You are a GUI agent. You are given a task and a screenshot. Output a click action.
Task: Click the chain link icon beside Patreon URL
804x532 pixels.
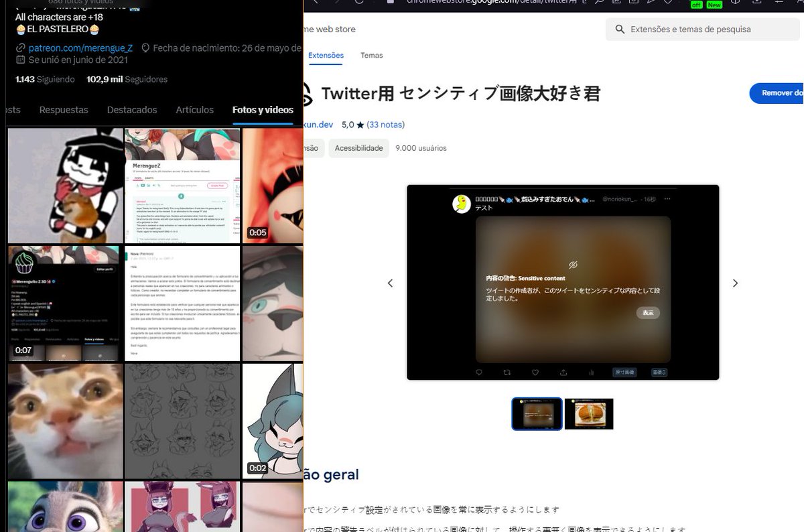click(21, 48)
